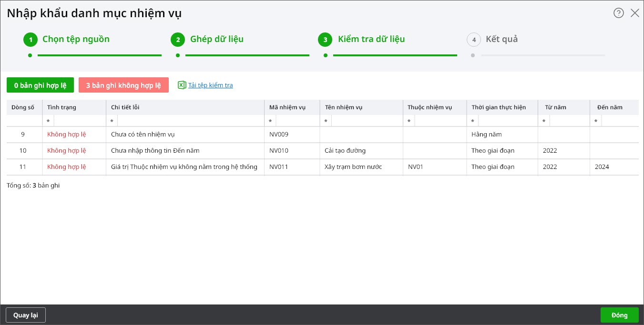644x325 pixels.
Task: Open the Mã nhiệm vụ filter operator
Action: pyautogui.click(x=270, y=122)
